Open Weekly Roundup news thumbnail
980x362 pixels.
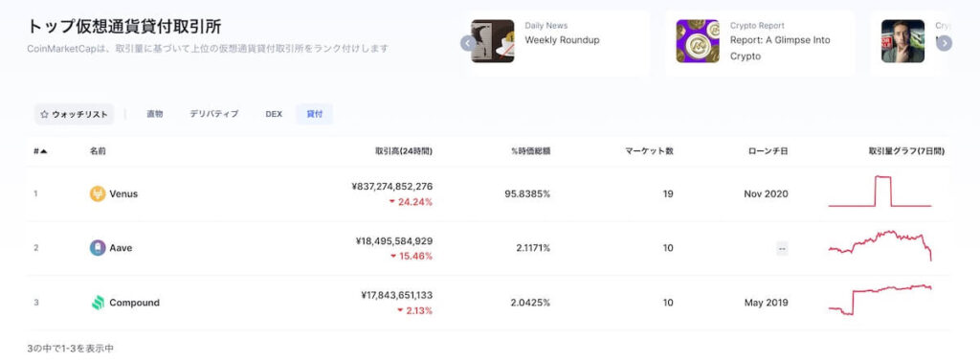pyautogui.click(x=493, y=41)
